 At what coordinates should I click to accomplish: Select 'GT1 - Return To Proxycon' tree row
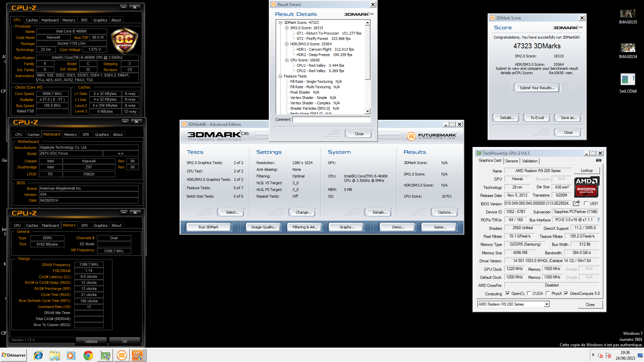329,34
